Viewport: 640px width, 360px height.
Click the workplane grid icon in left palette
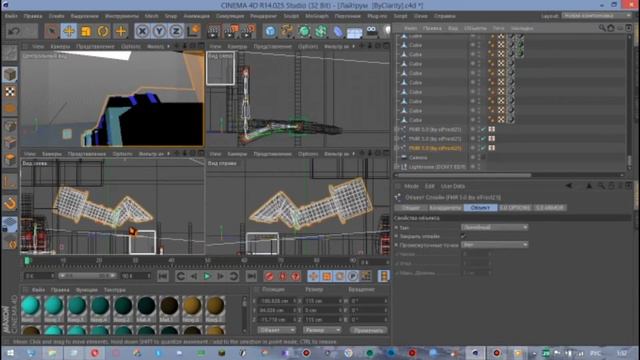pyautogui.click(x=10, y=224)
